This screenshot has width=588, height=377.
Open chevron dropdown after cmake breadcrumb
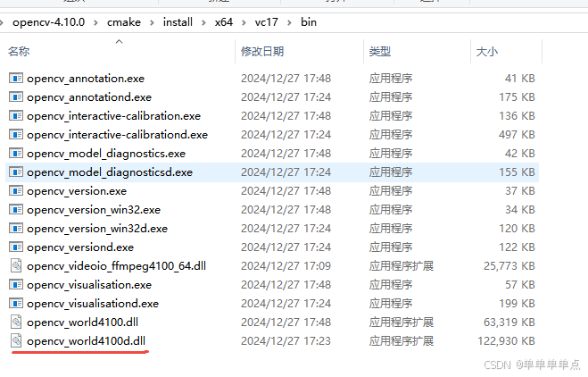pyautogui.click(x=152, y=22)
